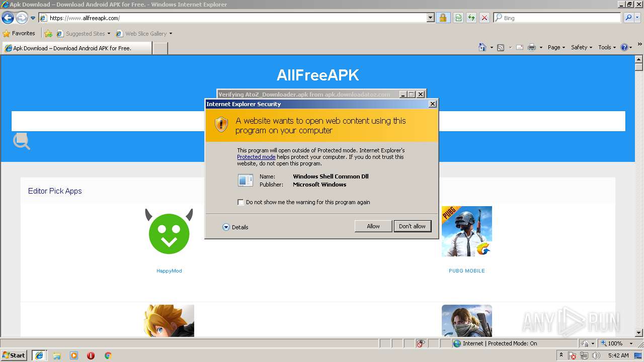Click the Editor Pick Apps heading
Image resolution: width=644 pixels, height=362 pixels.
pos(55,191)
